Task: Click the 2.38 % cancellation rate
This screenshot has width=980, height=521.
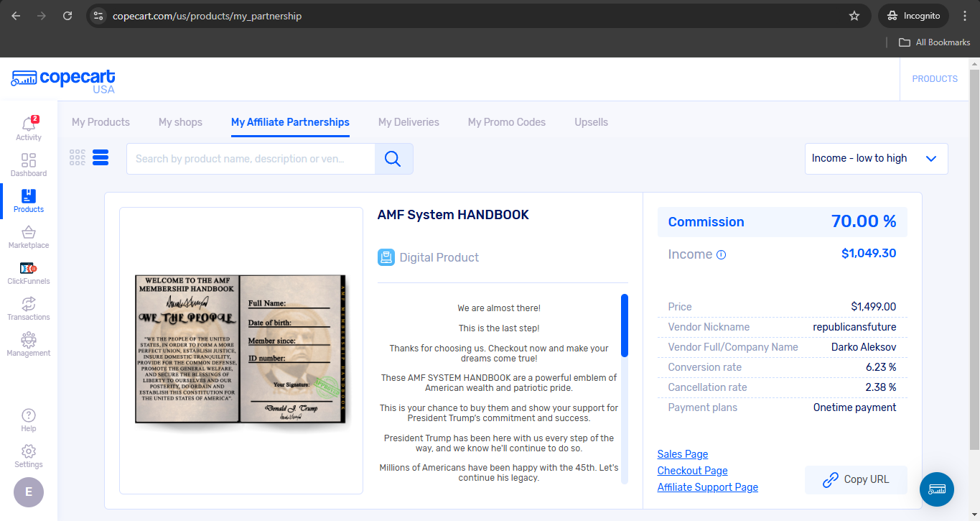Action: tap(881, 387)
